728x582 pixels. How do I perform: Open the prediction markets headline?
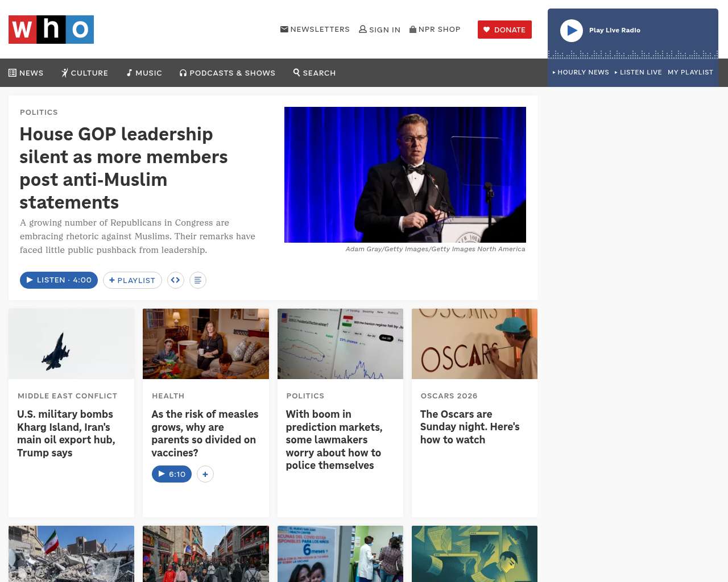point(334,440)
